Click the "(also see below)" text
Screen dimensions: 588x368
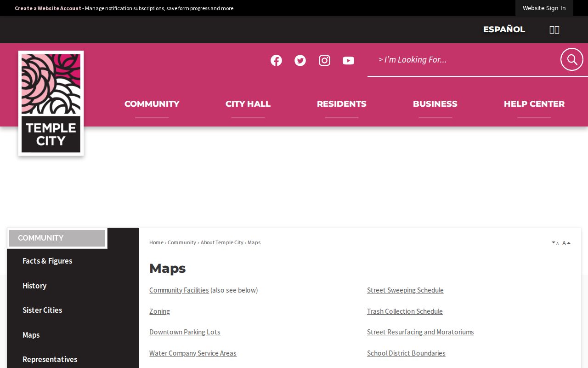(234, 290)
